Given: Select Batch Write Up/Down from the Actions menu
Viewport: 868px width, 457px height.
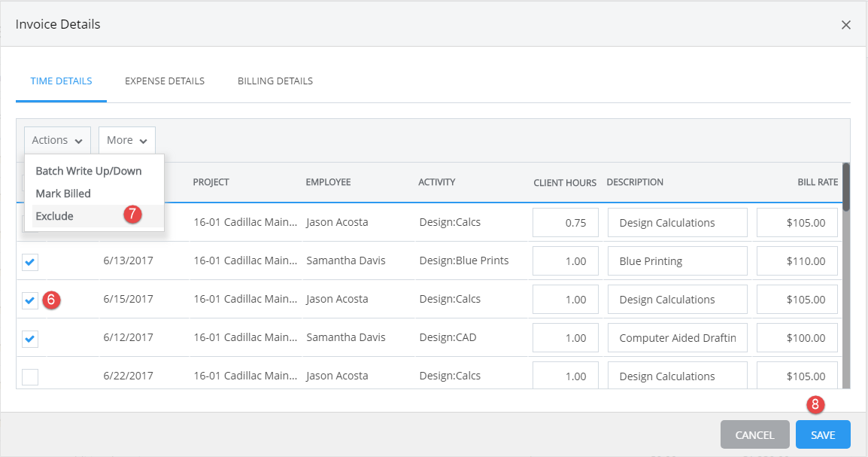Looking at the screenshot, I should click(89, 171).
